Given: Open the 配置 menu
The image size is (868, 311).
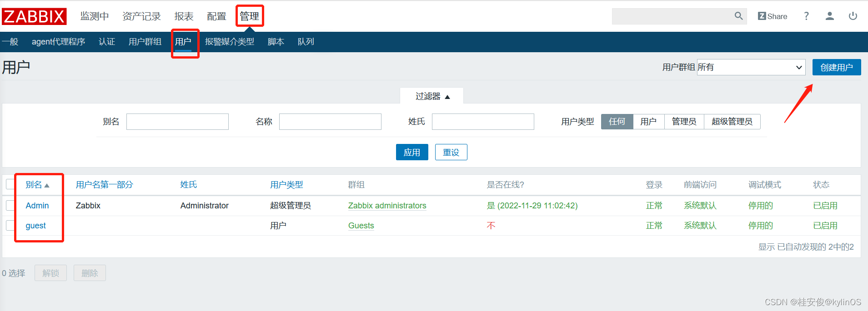Looking at the screenshot, I should [x=216, y=16].
